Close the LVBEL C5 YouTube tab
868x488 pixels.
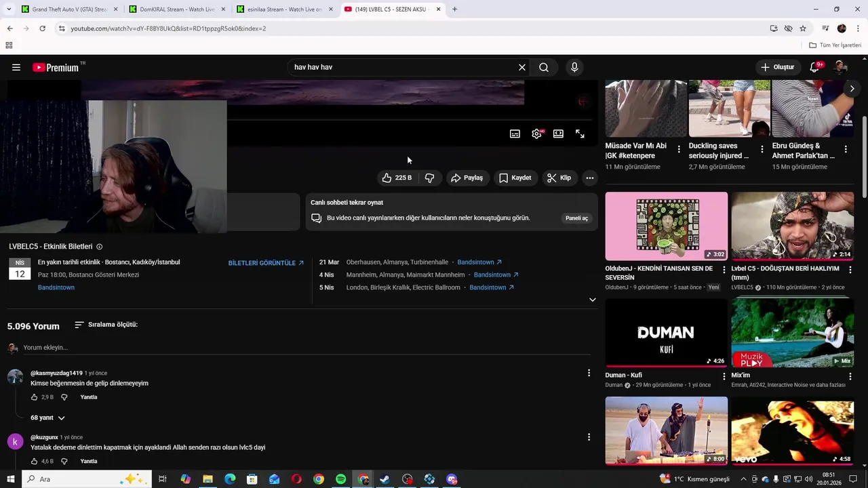[439, 9]
